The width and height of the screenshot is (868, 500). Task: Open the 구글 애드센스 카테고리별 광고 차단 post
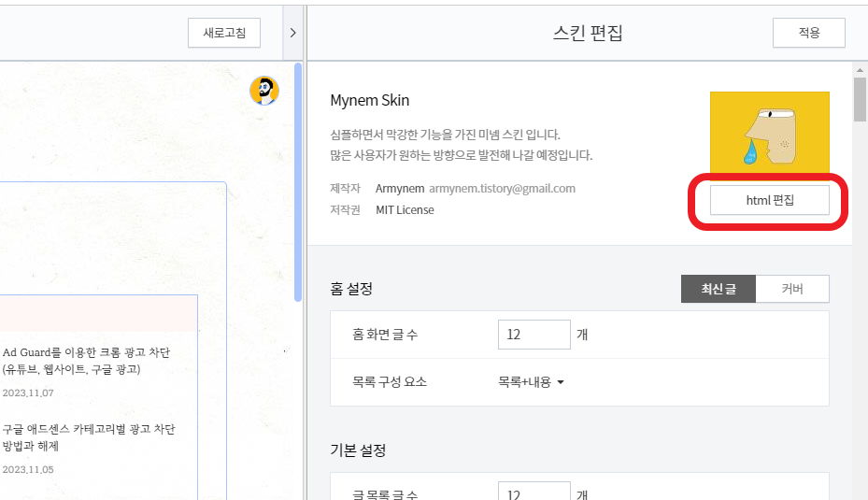coord(89,436)
